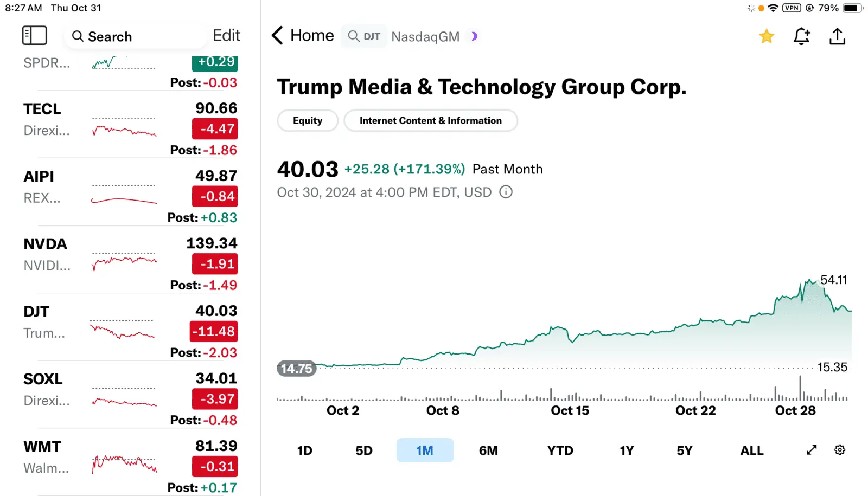
Task: Open chart settings gear icon
Action: coord(840,450)
